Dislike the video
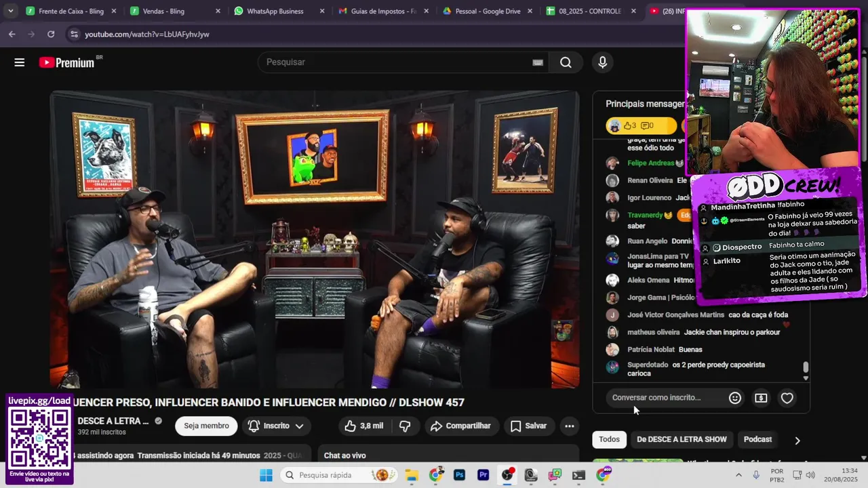This screenshot has height=488, width=868. tap(405, 426)
